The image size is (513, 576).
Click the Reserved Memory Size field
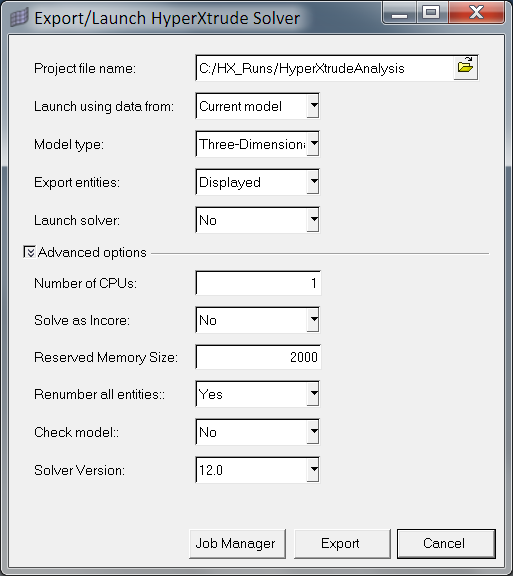pyautogui.click(x=258, y=357)
